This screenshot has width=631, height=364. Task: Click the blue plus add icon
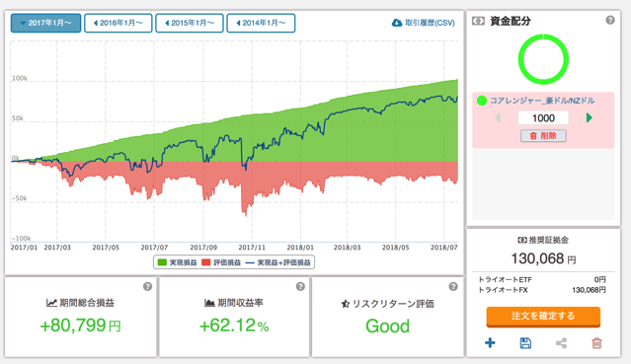(x=490, y=342)
